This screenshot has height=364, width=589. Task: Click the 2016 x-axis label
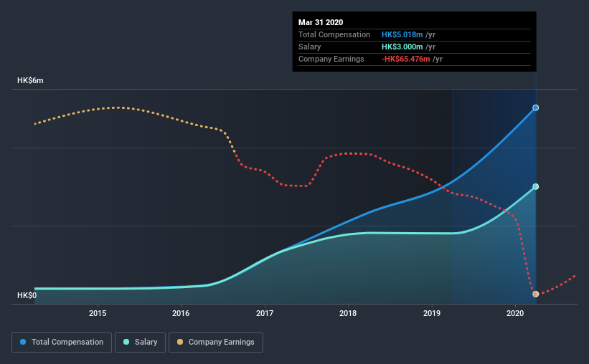point(181,313)
